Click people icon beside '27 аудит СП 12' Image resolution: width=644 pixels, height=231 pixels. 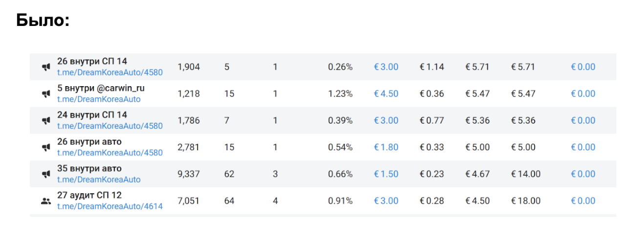(46, 201)
